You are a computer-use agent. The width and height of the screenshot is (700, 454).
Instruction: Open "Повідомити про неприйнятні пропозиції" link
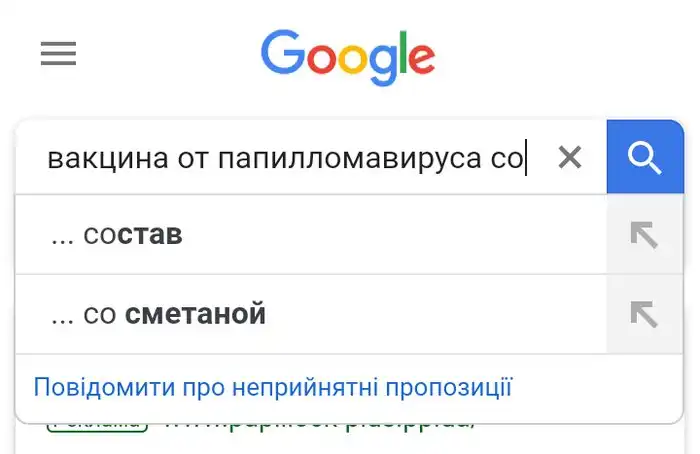pos(273,387)
